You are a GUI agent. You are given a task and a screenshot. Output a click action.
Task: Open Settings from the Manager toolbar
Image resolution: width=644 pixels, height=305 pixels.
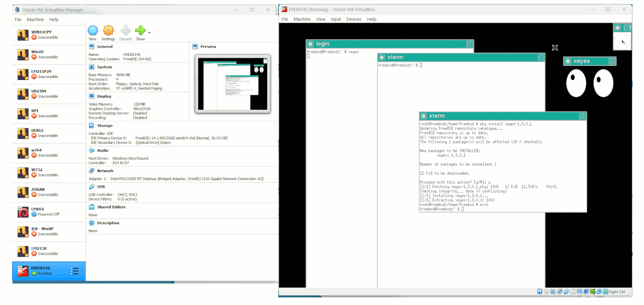(108, 30)
